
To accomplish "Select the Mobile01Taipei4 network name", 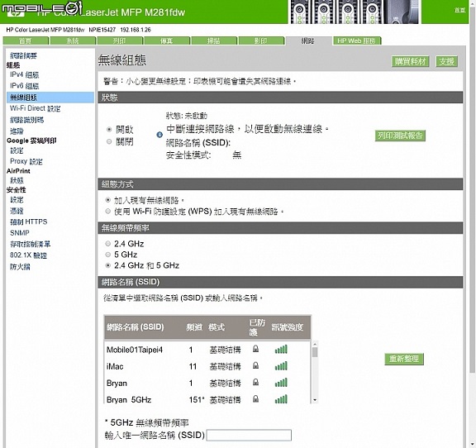I will tap(135, 350).
